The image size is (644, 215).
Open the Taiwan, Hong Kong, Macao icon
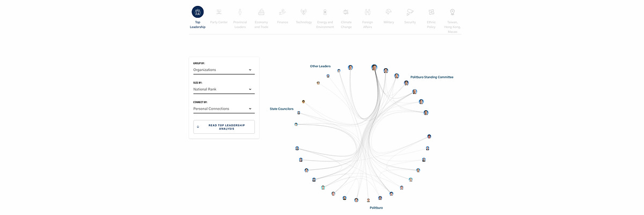(x=452, y=12)
